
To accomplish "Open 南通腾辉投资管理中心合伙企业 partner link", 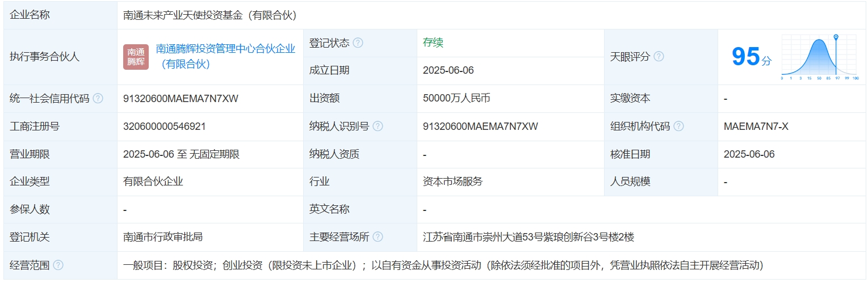I will (225, 56).
